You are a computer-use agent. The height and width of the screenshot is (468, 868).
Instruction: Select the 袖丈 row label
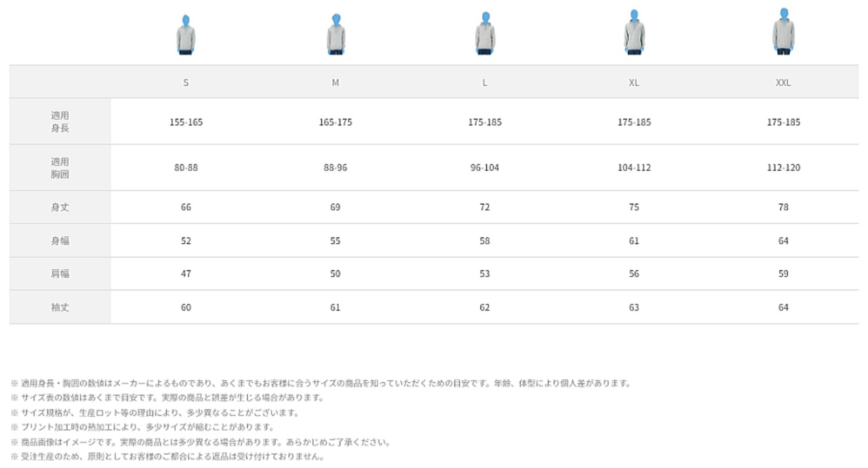pyautogui.click(x=60, y=307)
